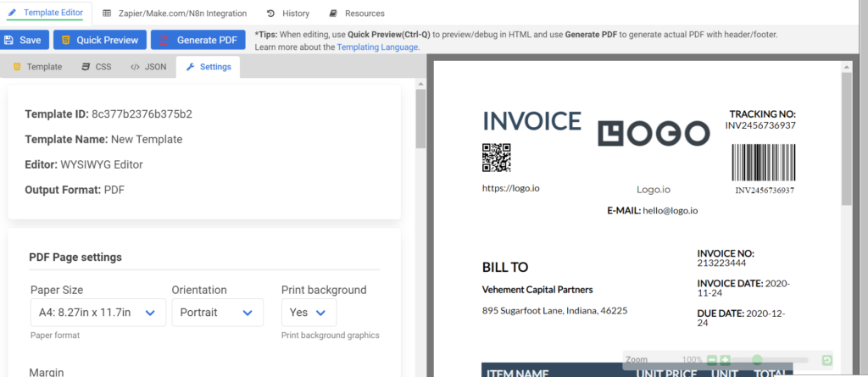Click the wrench icon on the Settings tab

point(190,67)
